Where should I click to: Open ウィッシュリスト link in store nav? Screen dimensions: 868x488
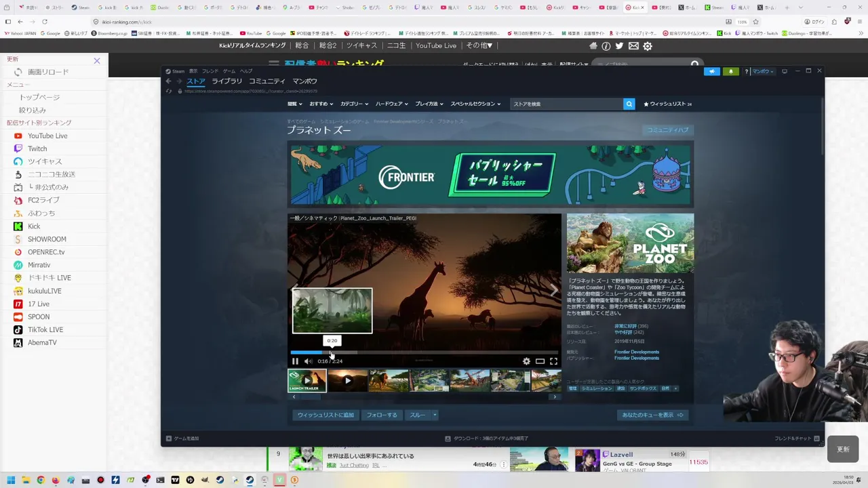[x=668, y=104]
